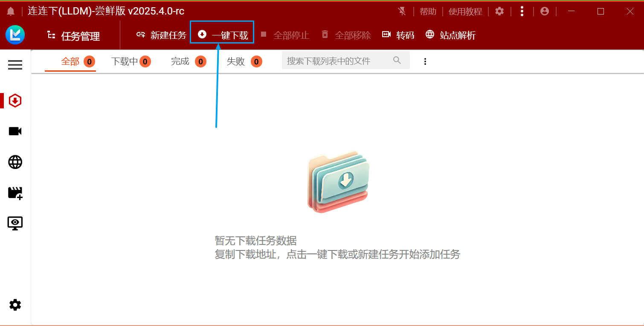Select the video camera sidebar icon
This screenshot has height=326, width=644.
point(15,131)
